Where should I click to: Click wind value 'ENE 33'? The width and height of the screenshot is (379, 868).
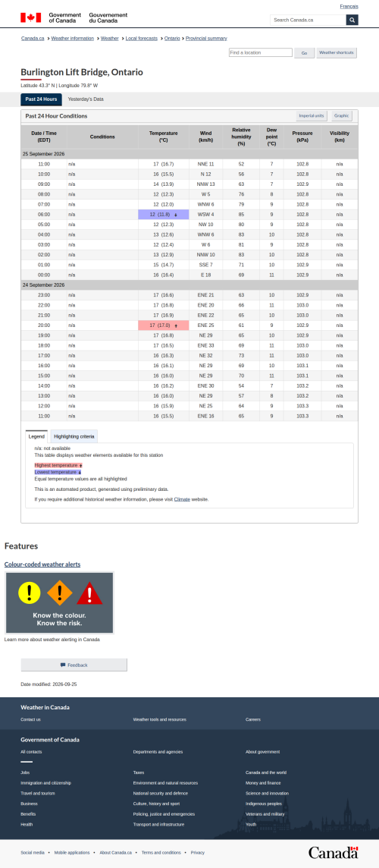pyautogui.click(x=205, y=345)
